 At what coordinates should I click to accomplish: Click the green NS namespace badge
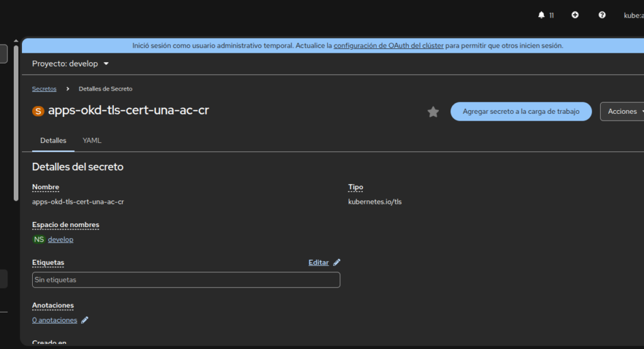[x=39, y=240]
